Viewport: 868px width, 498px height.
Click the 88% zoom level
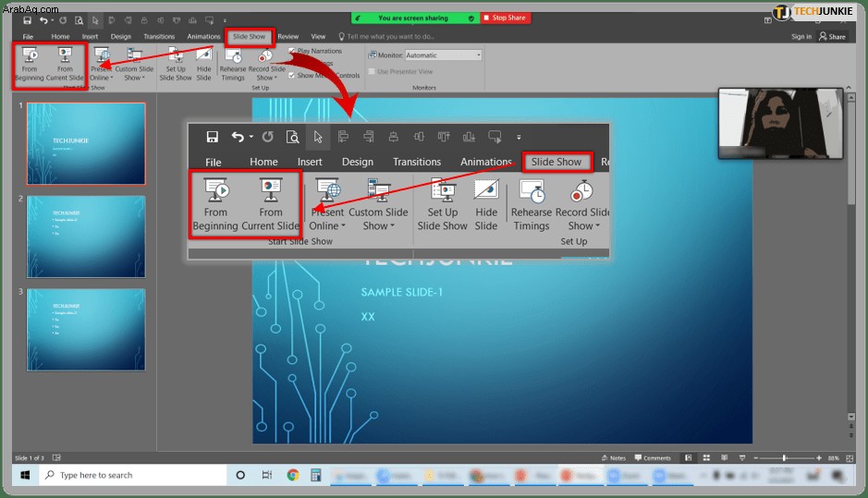click(x=833, y=458)
